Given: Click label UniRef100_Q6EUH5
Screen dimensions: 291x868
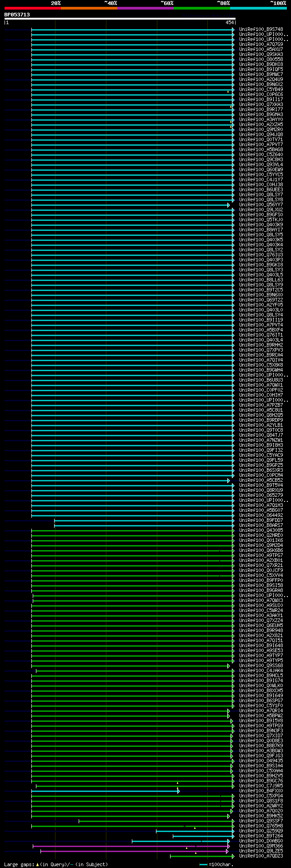Looking at the screenshot, I should click(261, 625).
